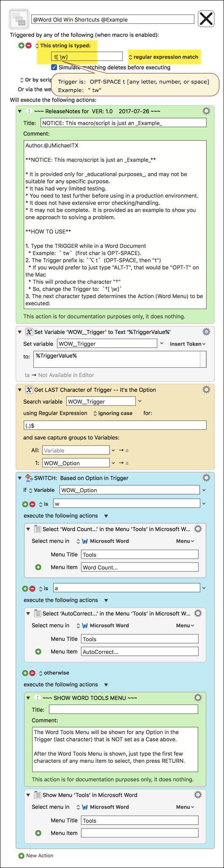224x868 pixels.
Task: Edit the 'AutoCorrect...' Menu Item field
Action: click(x=140, y=651)
